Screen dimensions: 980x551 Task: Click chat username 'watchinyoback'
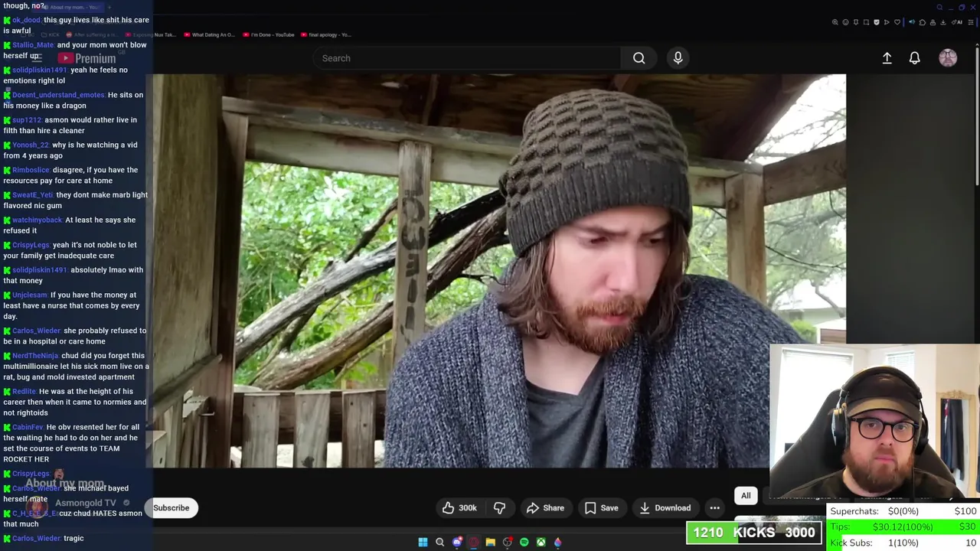38,220
